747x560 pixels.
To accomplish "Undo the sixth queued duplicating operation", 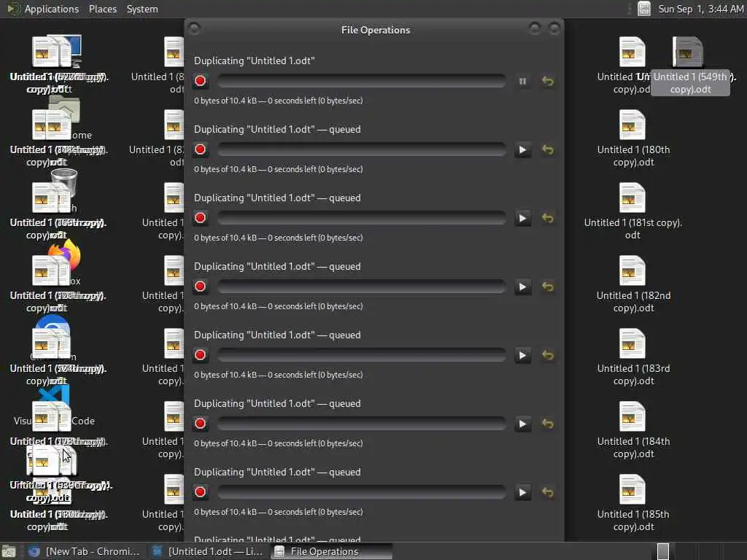I will click(x=548, y=493).
